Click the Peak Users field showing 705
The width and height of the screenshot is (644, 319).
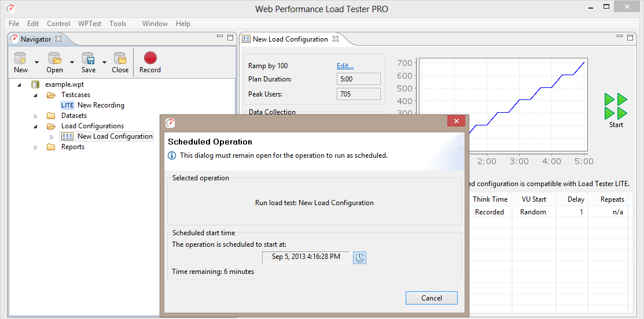click(x=359, y=94)
